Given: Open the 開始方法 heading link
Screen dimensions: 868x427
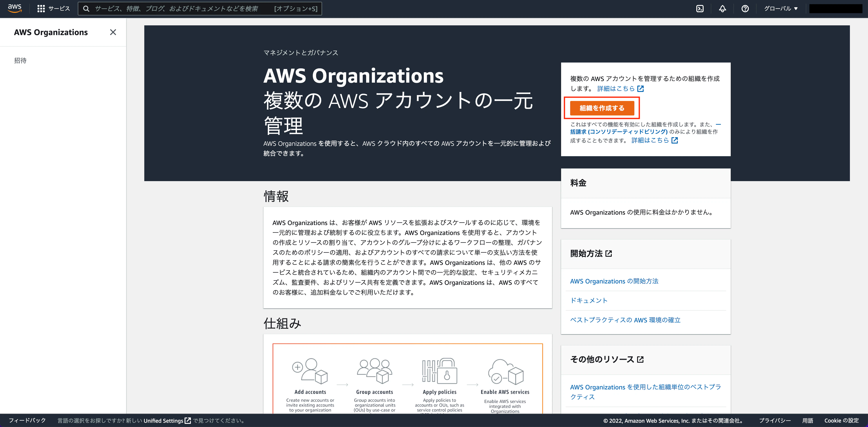Looking at the screenshot, I should coord(591,254).
